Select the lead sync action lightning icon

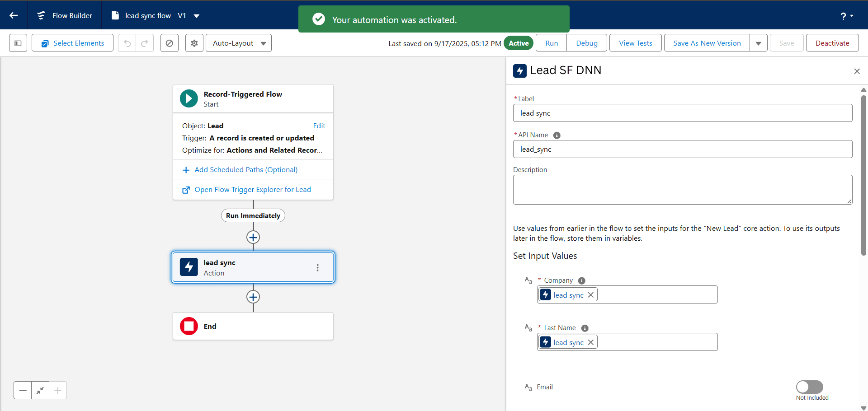click(x=189, y=267)
